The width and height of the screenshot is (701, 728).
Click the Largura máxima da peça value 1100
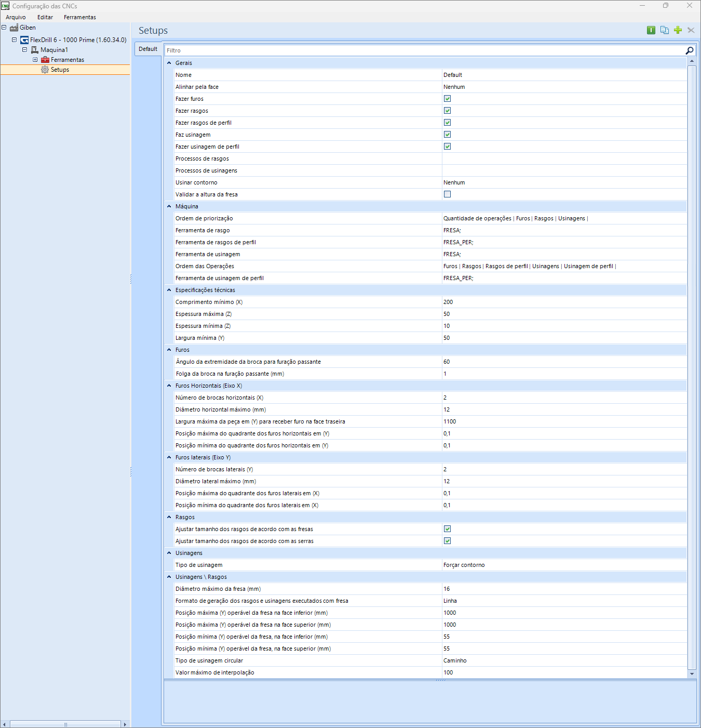[x=564, y=421]
